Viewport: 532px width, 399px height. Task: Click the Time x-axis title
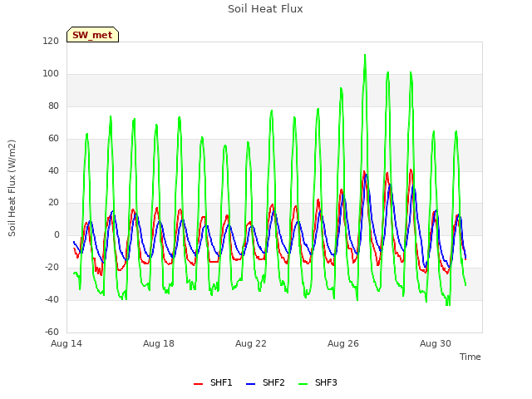tap(470, 357)
